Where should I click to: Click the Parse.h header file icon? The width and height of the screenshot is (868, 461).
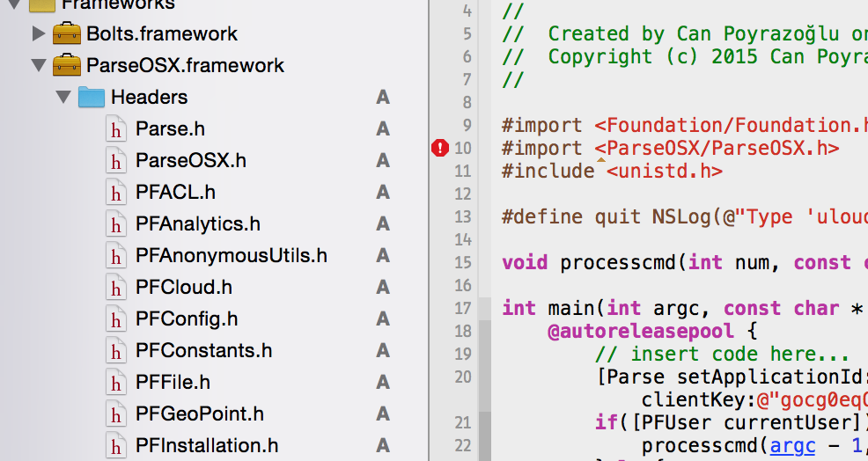pyautogui.click(x=115, y=129)
